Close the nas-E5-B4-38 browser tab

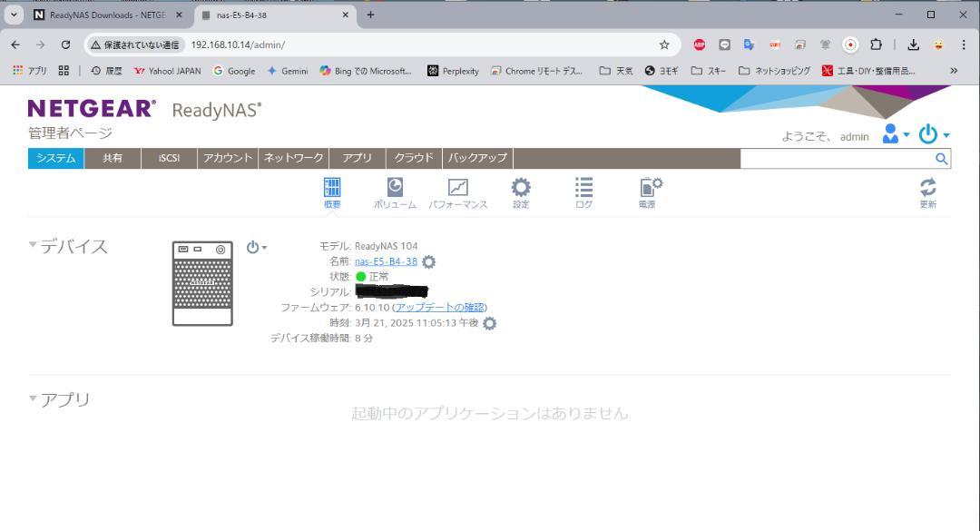(345, 15)
